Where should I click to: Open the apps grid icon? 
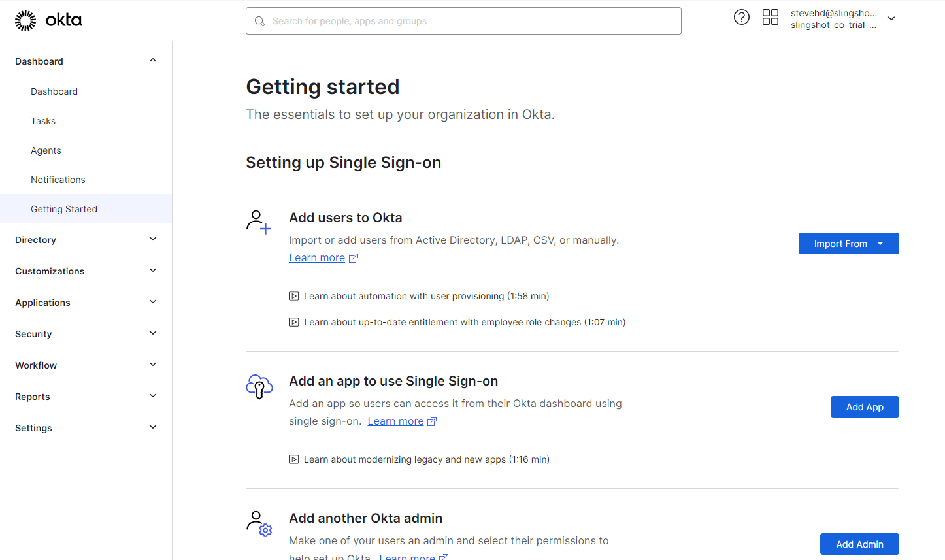click(771, 17)
